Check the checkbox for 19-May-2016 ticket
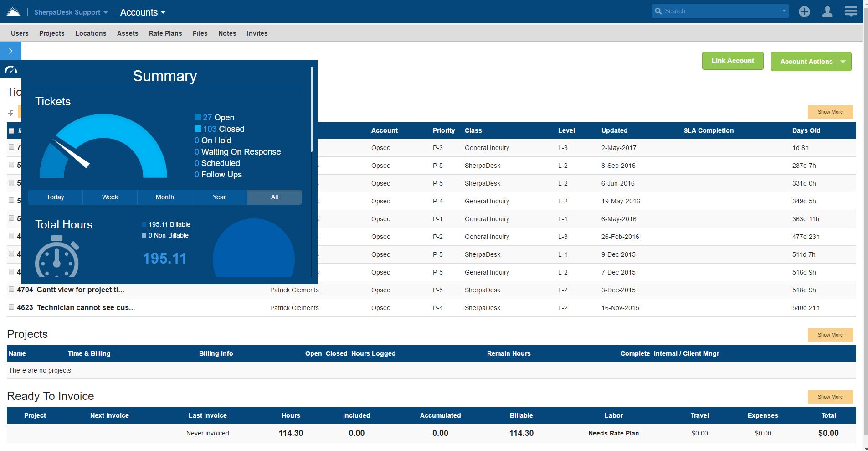Screen dimensions: 868x451 point(11,200)
